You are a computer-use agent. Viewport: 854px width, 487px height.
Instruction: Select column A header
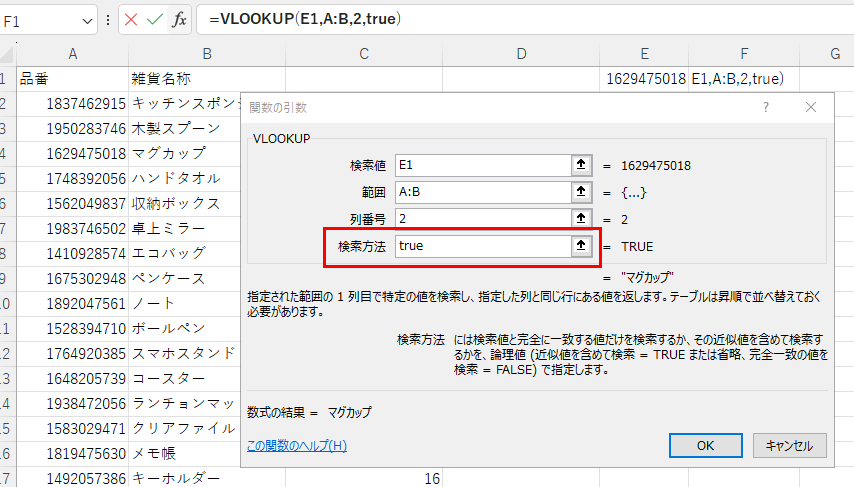[72, 53]
